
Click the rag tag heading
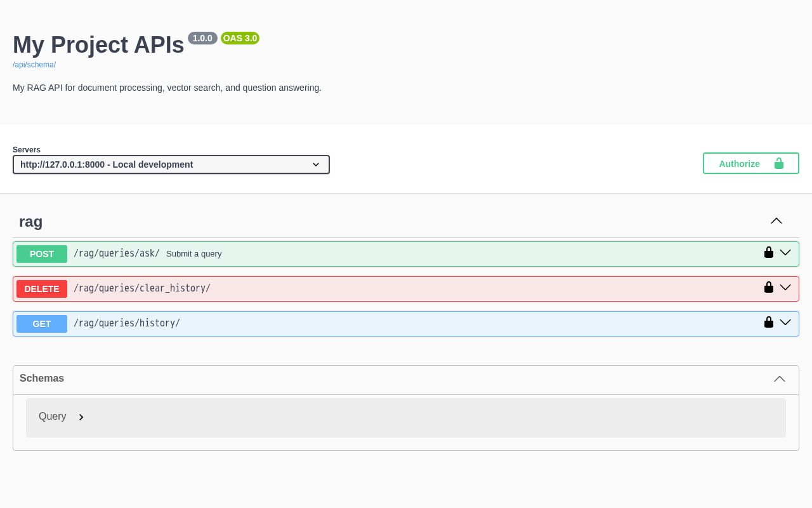(30, 222)
